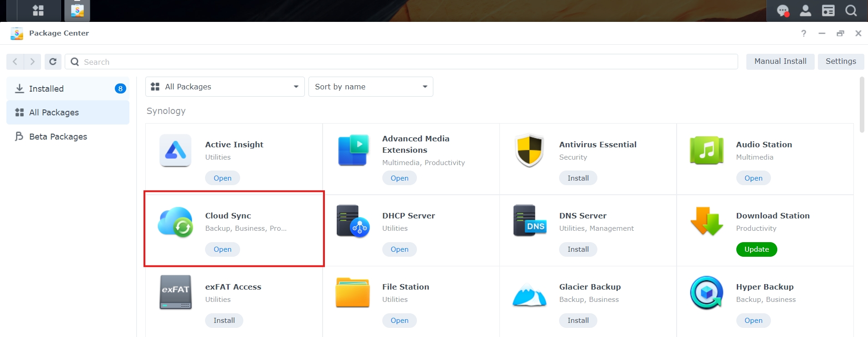Click the DNS Server package icon

529,221
